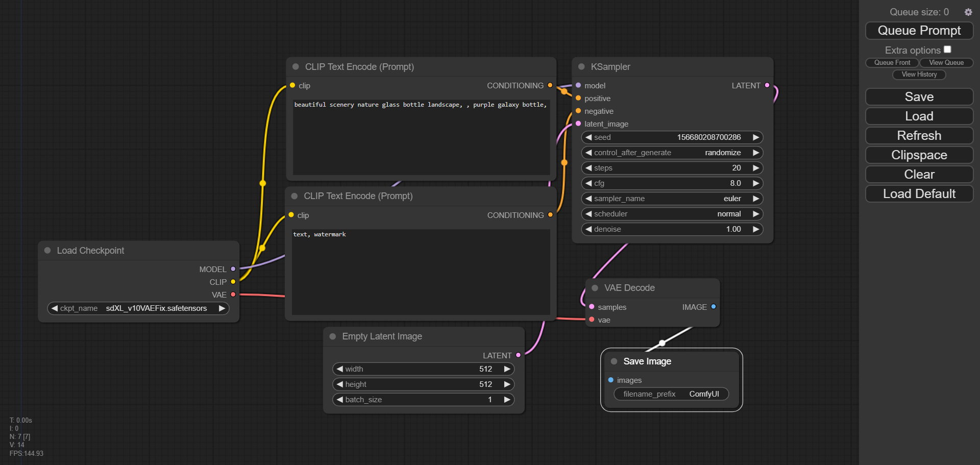This screenshot has width=980, height=465.
Task: Click the negative input socket on KSampler
Action: (578, 111)
